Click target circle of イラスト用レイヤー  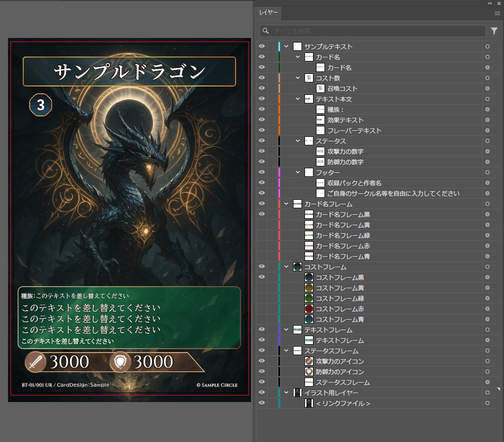click(x=487, y=393)
